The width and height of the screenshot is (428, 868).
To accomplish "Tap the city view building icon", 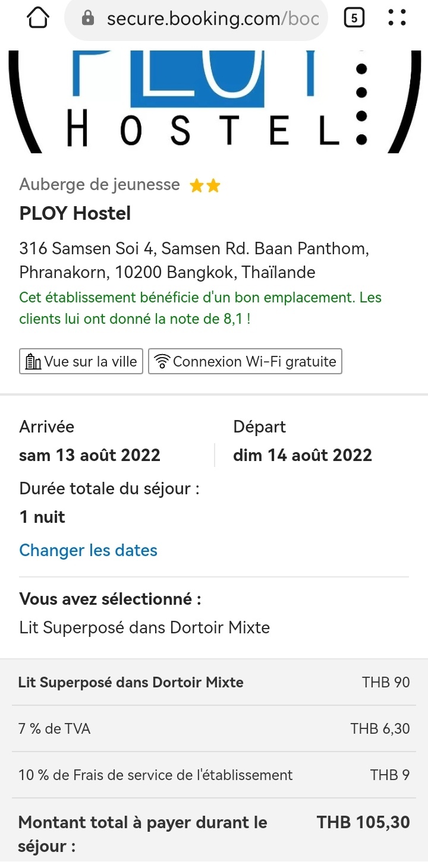I will [33, 361].
